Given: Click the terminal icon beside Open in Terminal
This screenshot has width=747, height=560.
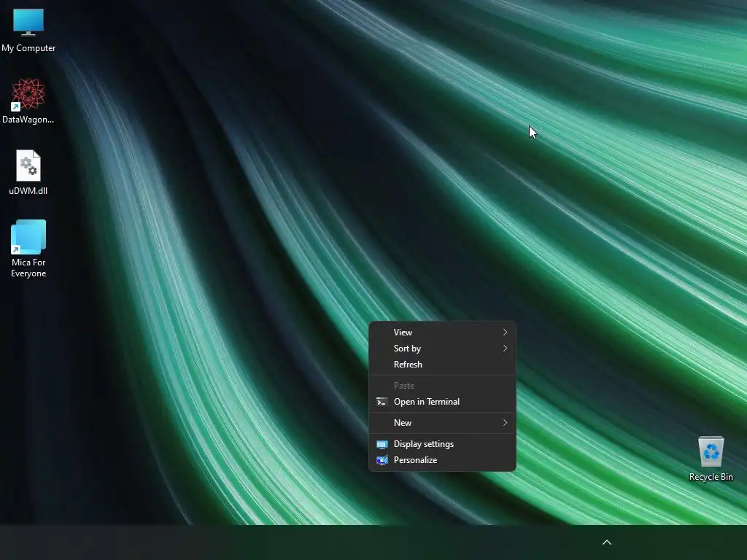Looking at the screenshot, I should pos(382,402).
